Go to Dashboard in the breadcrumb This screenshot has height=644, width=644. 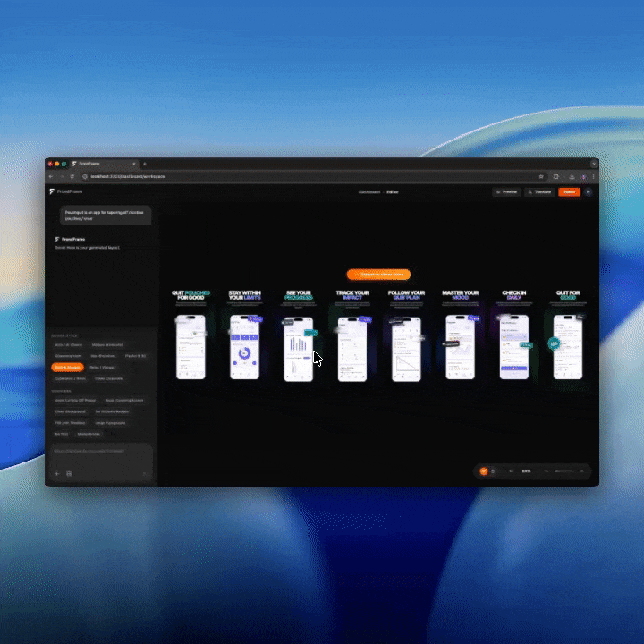coord(369,191)
